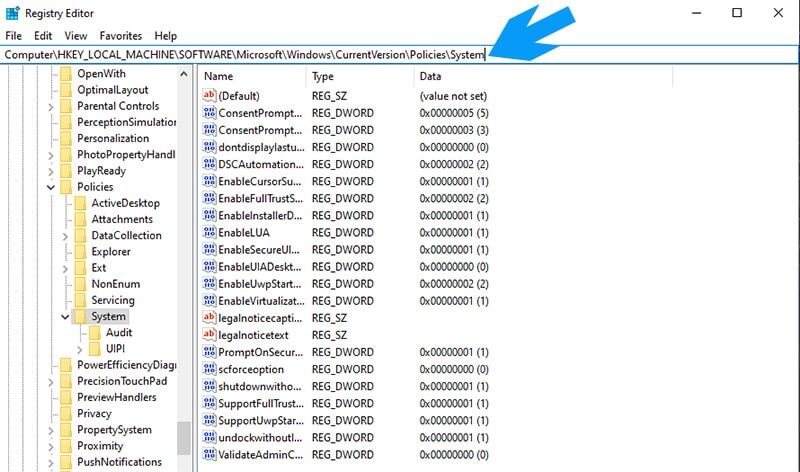Click the icon of shutdownwitho... value

[209, 386]
